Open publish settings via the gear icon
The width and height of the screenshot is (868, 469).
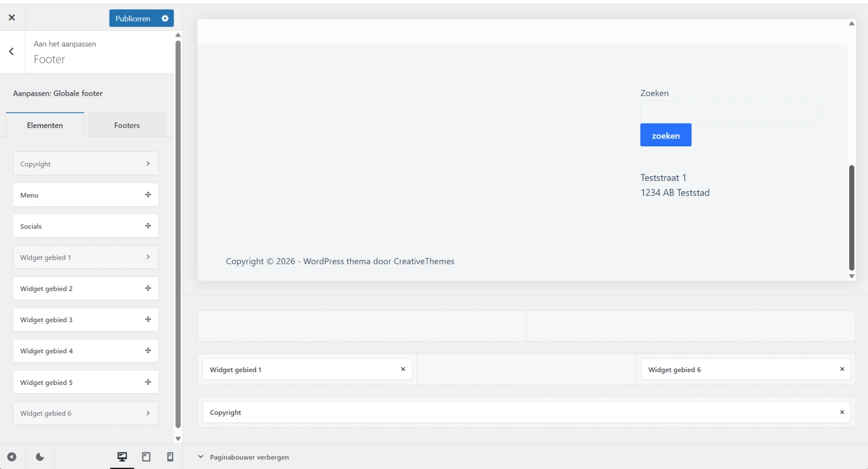coord(165,18)
